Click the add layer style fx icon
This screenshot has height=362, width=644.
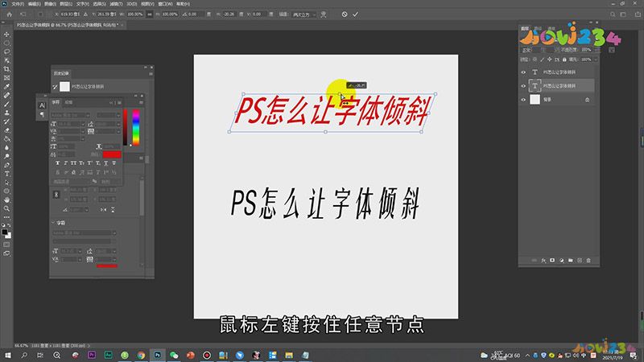(x=543, y=260)
